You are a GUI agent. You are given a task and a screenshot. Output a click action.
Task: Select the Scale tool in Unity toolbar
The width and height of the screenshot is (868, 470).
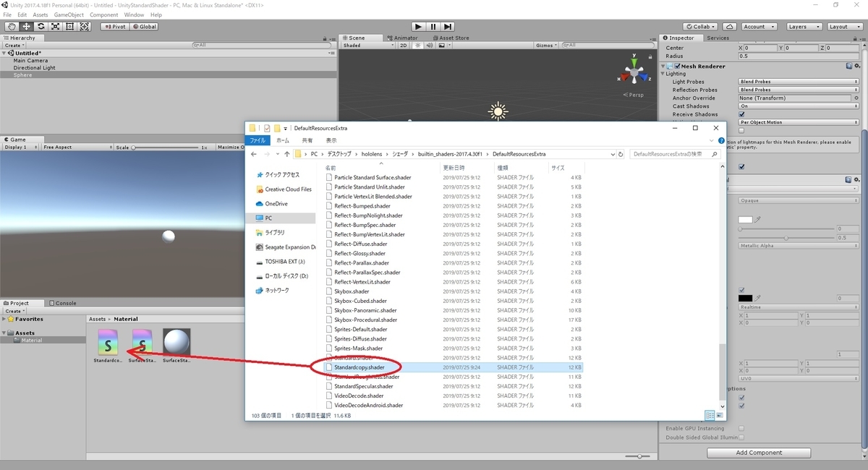click(x=55, y=27)
